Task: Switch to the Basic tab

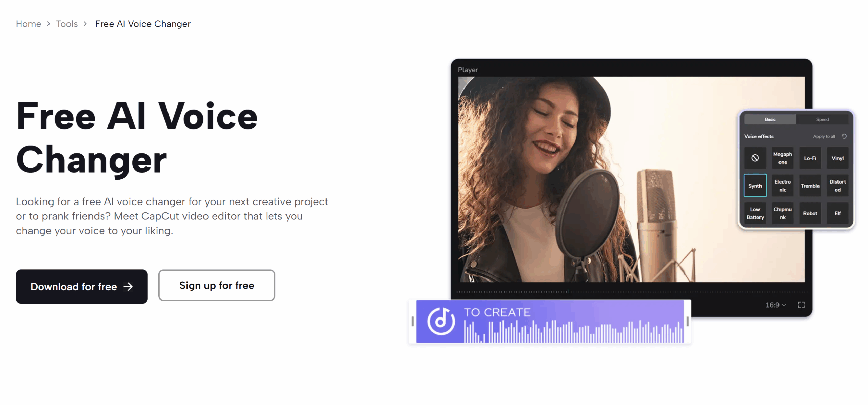Action: pyautogui.click(x=770, y=119)
